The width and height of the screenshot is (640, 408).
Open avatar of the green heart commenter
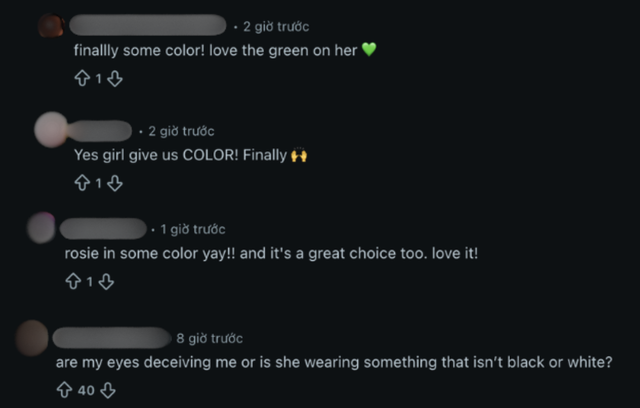point(51,26)
